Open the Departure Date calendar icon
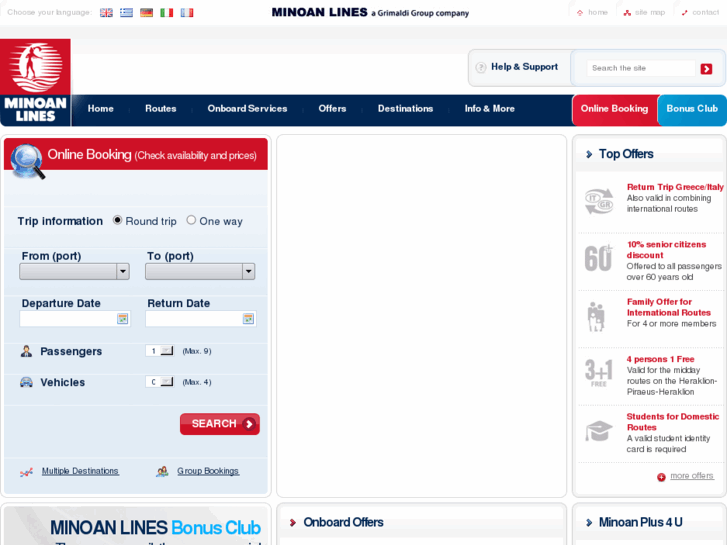This screenshot has width=727, height=545. [x=122, y=319]
